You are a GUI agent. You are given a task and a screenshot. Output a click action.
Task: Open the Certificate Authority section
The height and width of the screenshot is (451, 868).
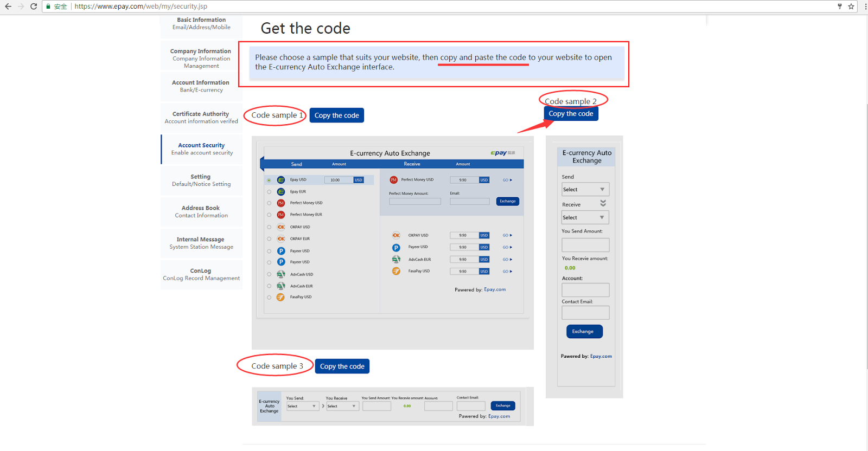(201, 118)
